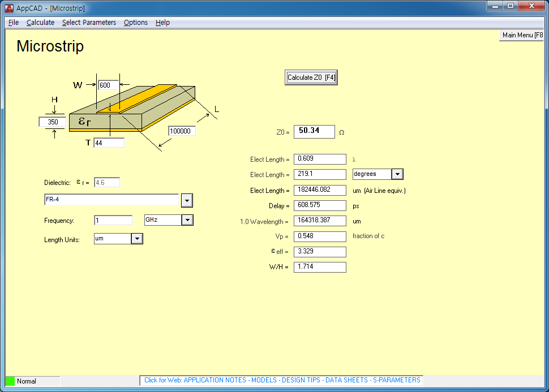Expand the degrees electrical length dropdown
The height and width of the screenshot is (392, 549).
tap(397, 174)
